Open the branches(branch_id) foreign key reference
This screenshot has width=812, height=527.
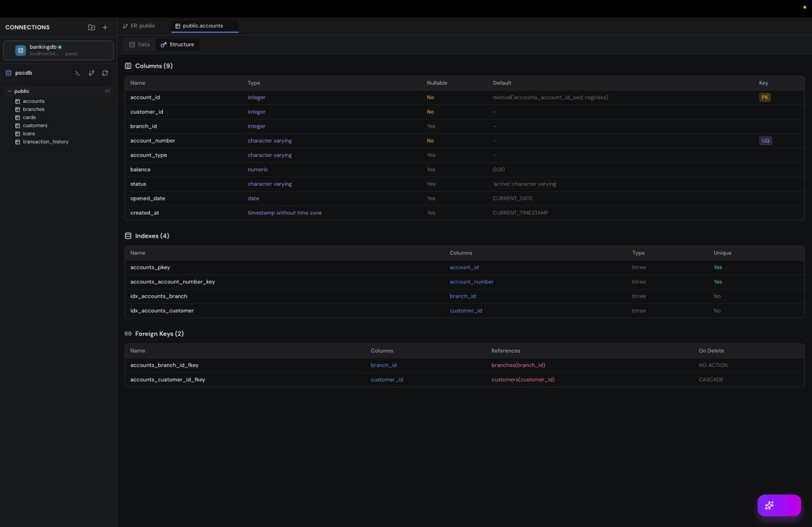518,365
